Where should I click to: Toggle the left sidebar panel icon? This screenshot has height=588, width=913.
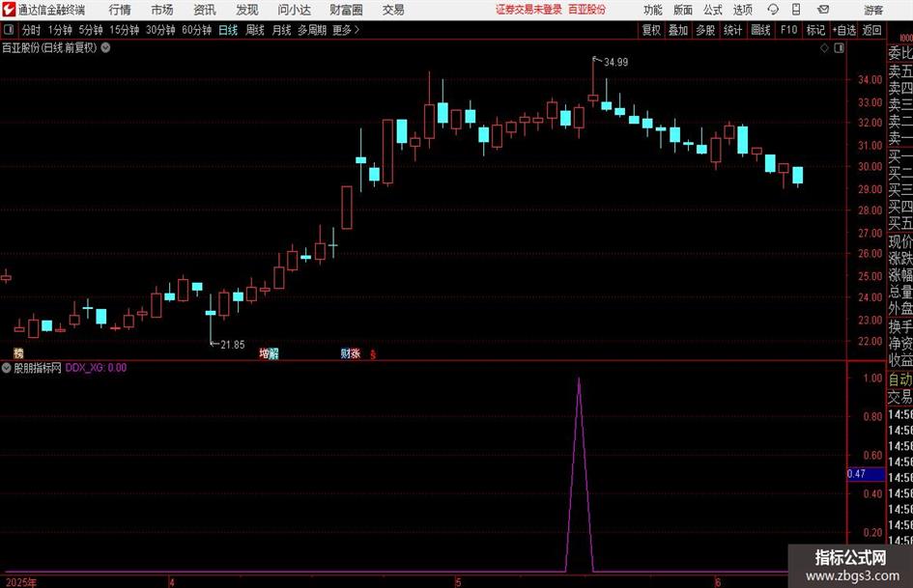coord(9,30)
